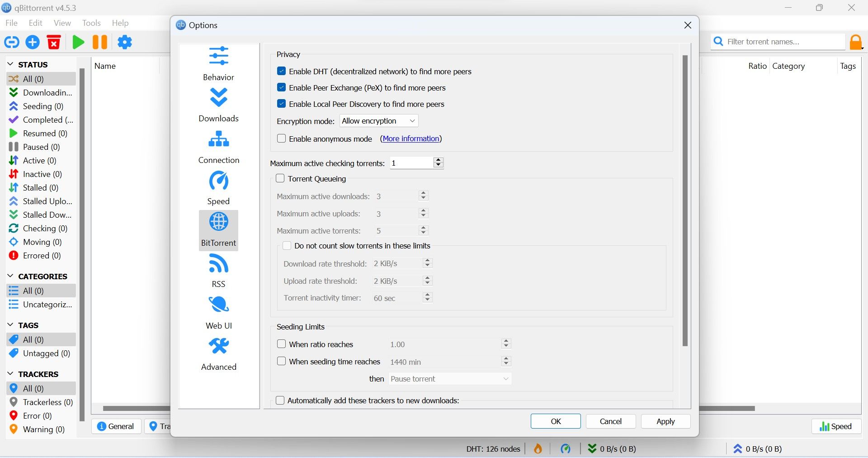Open the Connection options section
Image resolution: width=868 pixels, height=458 pixels.
point(218,147)
